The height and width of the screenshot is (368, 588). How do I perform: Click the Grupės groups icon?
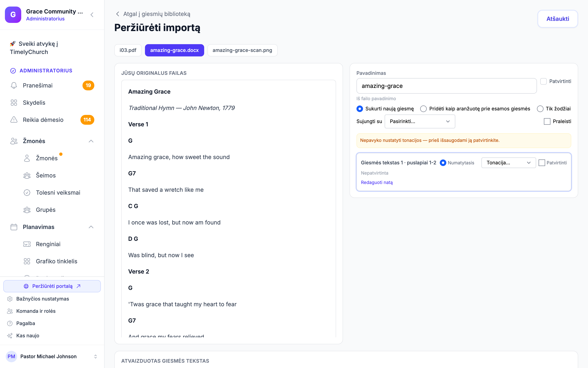[x=27, y=210]
